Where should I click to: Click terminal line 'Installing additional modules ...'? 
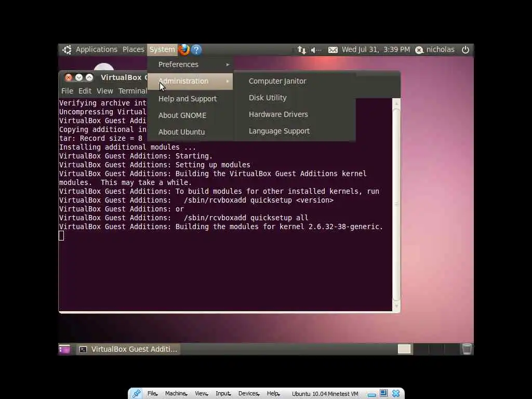coord(127,147)
